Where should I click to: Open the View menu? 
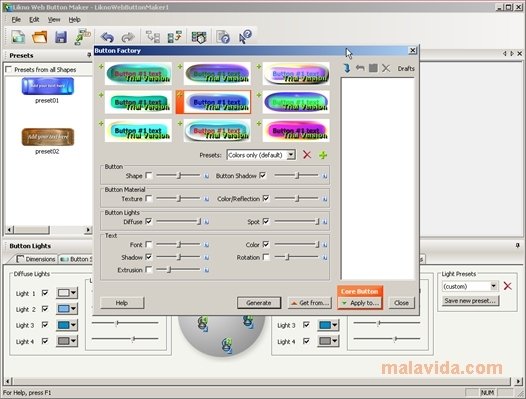coord(54,20)
